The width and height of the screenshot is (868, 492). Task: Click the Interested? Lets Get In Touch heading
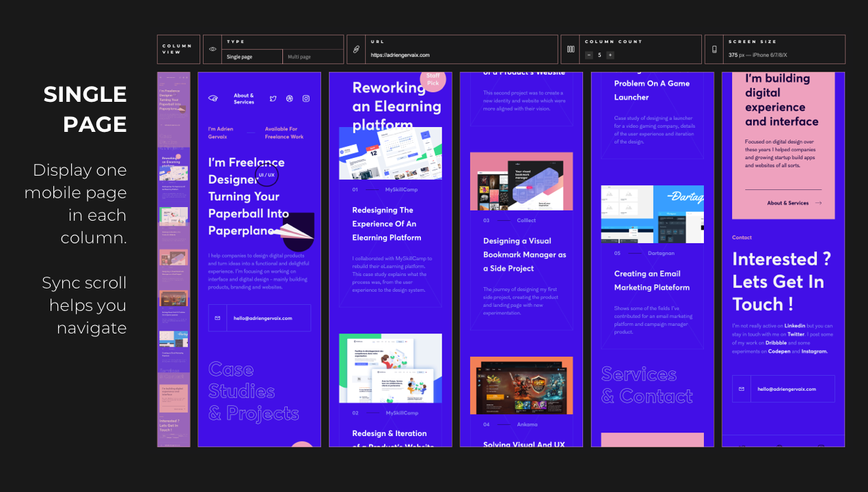(x=781, y=282)
